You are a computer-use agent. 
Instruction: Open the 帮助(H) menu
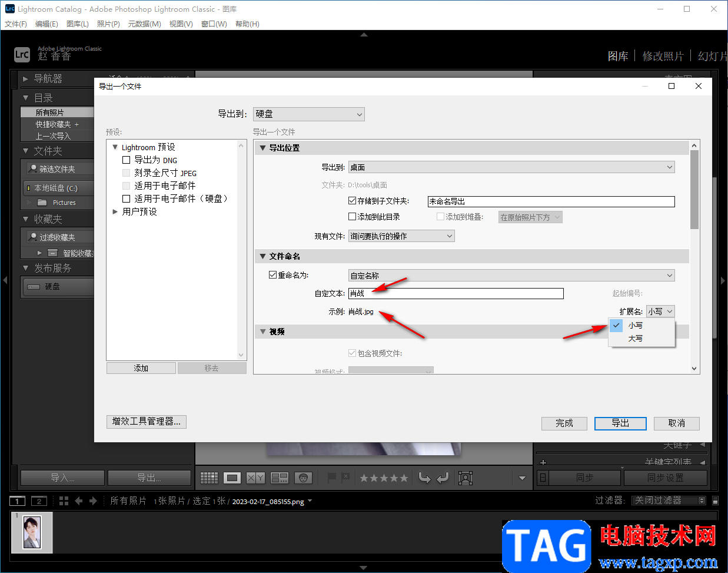pyautogui.click(x=247, y=24)
